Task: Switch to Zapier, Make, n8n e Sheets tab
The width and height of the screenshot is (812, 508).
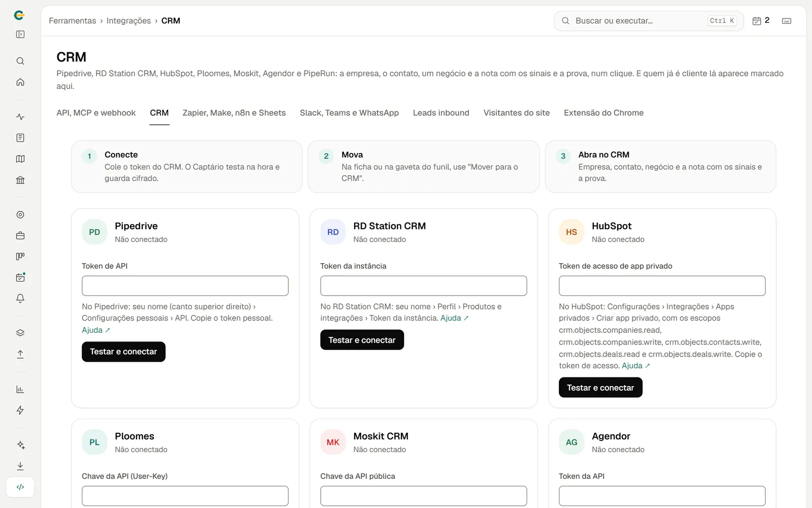Action: (234, 113)
